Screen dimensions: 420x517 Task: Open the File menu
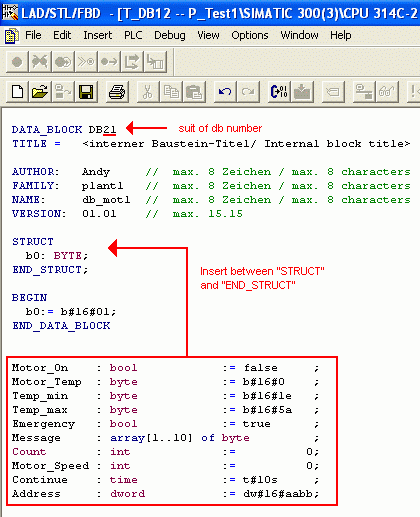(33, 35)
